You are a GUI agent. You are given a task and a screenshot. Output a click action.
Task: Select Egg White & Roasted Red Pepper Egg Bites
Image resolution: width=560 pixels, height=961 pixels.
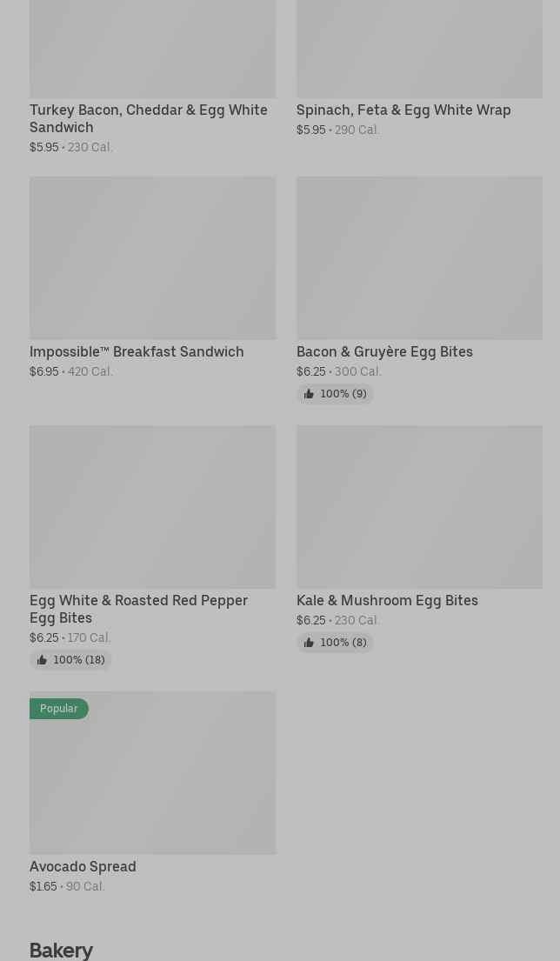coord(138,609)
